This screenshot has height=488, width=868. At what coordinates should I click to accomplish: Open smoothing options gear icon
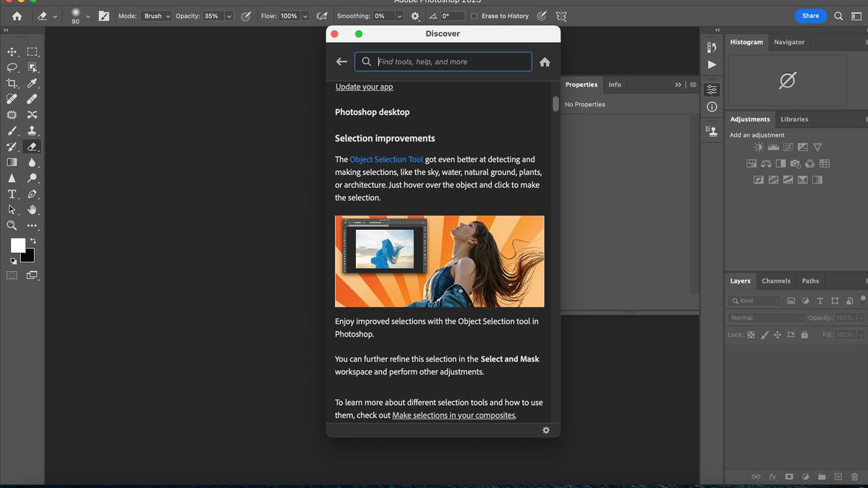415,16
